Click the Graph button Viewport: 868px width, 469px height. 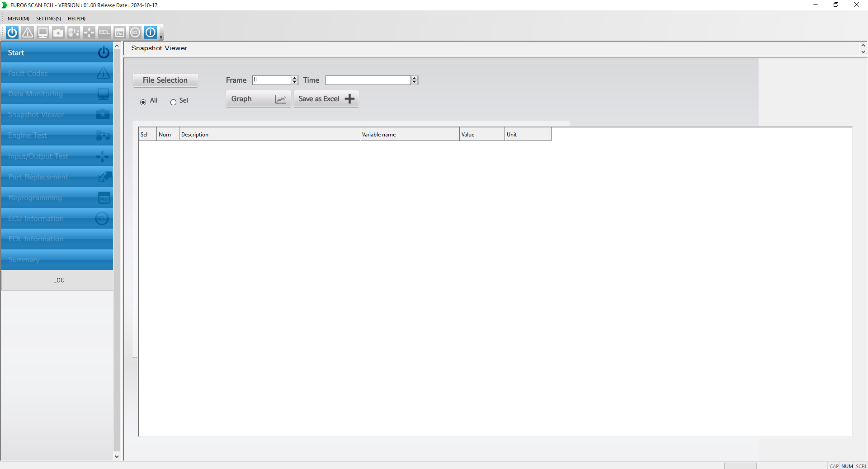(x=258, y=99)
